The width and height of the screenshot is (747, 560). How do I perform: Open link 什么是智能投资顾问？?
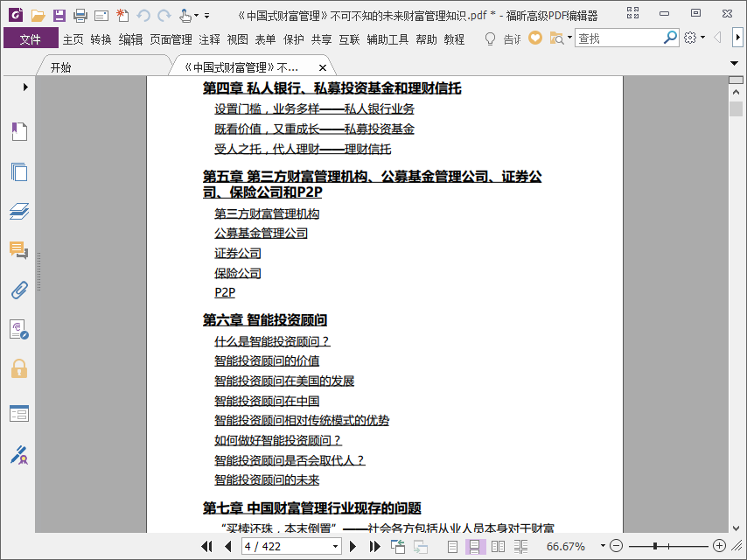coord(272,341)
